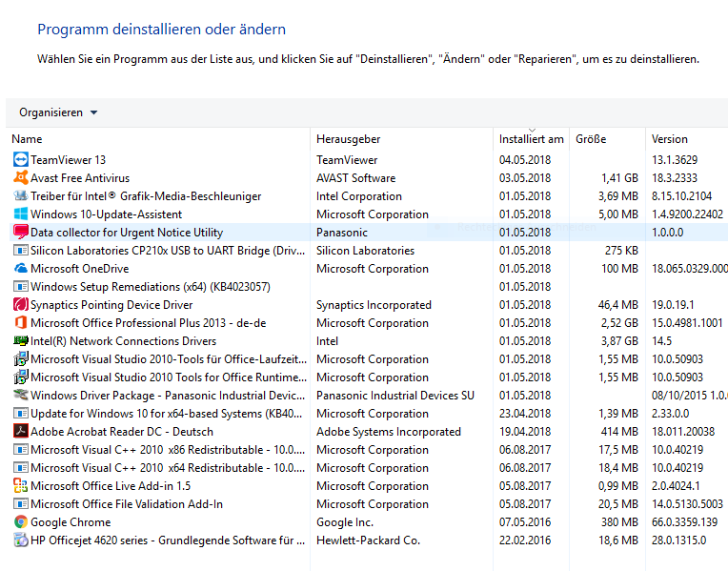Click the Visual C++ 2010 x86 Redistributable icon
The height and width of the screenshot is (571, 728).
coord(20,450)
